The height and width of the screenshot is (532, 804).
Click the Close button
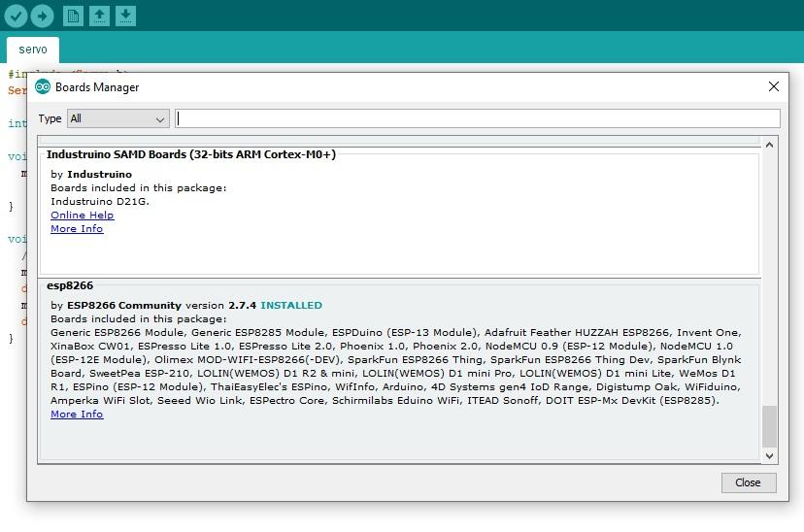(x=749, y=482)
